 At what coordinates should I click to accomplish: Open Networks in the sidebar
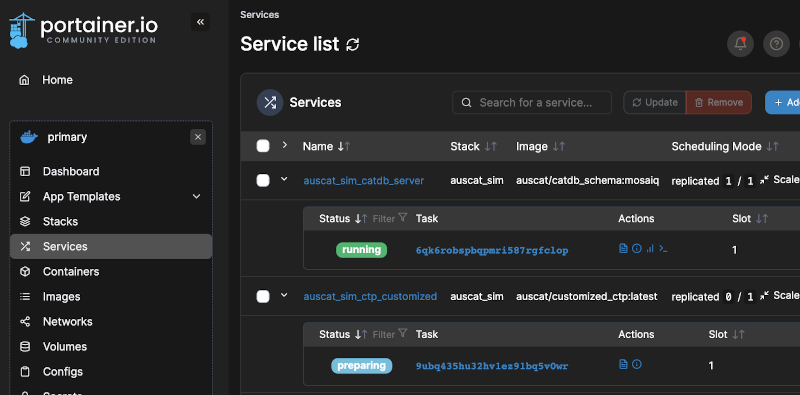(111, 322)
